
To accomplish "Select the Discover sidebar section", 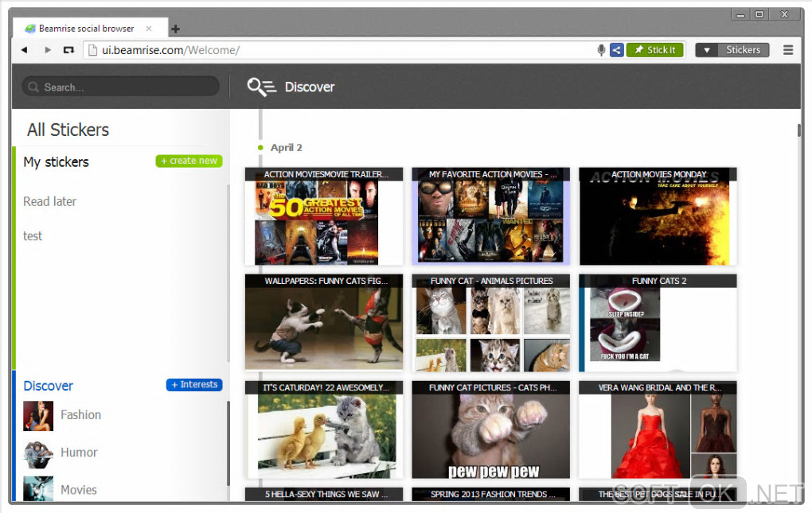I will (48, 386).
